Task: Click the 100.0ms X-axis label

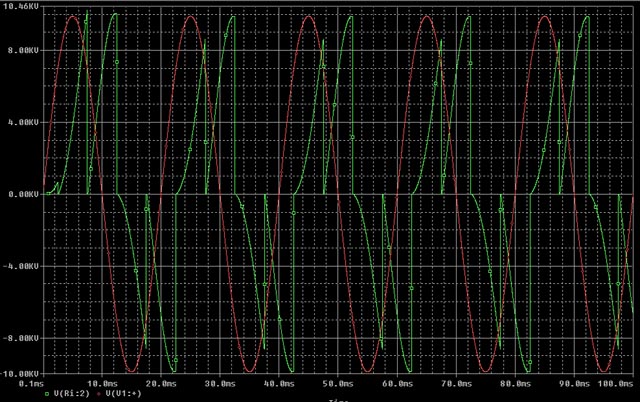Action: pos(616,384)
